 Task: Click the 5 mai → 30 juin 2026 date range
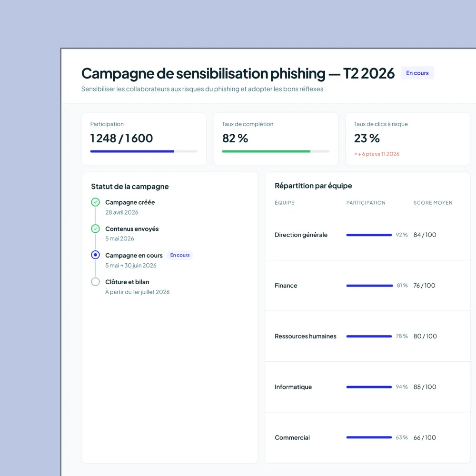coord(131,266)
